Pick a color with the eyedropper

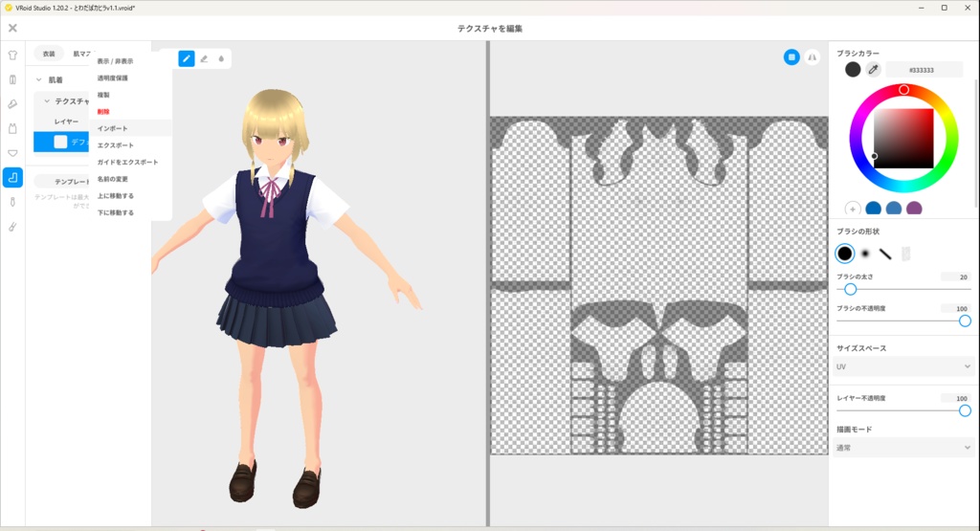[x=873, y=69]
